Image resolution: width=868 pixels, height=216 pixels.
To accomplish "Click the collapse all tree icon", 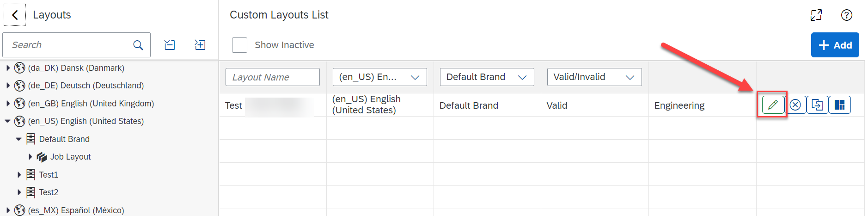I will coord(170,45).
